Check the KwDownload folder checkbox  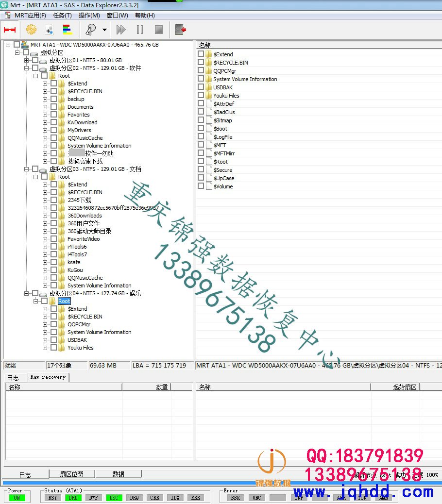54,122
